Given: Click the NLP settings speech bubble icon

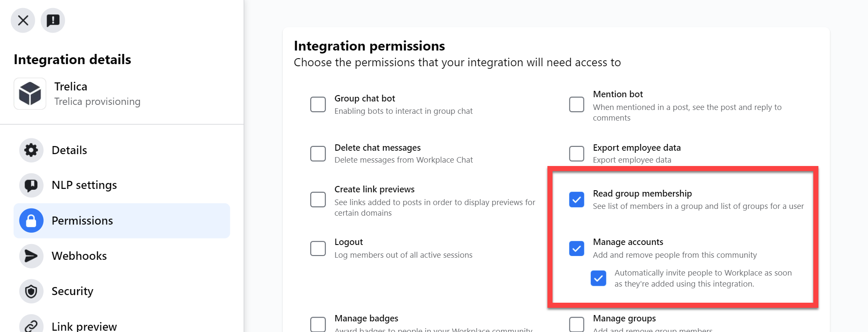Looking at the screenshot, I should point(31,186).
